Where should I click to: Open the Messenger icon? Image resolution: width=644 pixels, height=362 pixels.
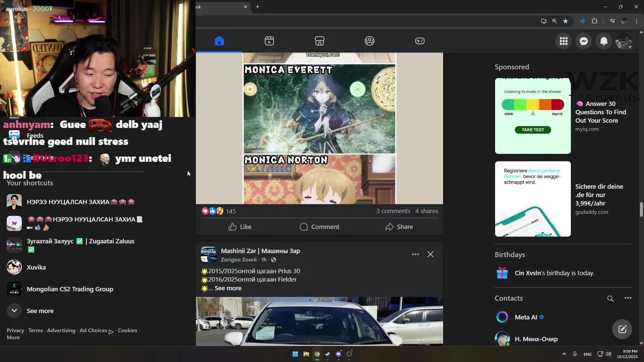coord(584,41)
